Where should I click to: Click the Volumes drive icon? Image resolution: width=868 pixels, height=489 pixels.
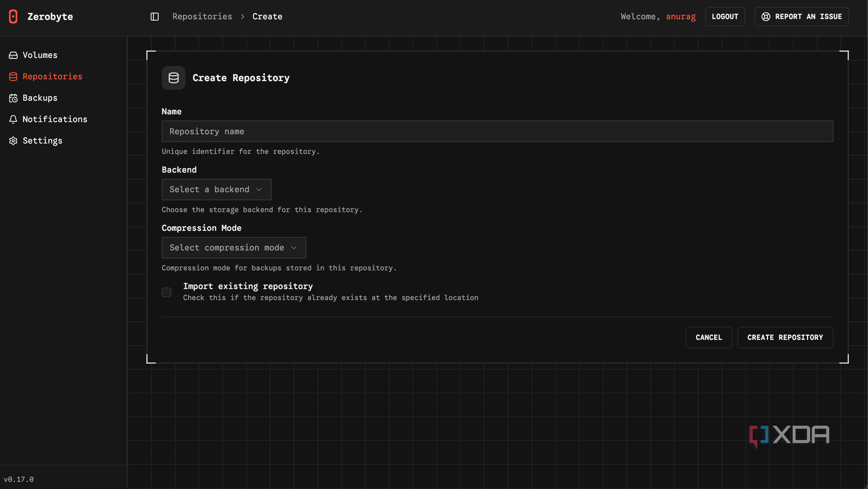13,55
